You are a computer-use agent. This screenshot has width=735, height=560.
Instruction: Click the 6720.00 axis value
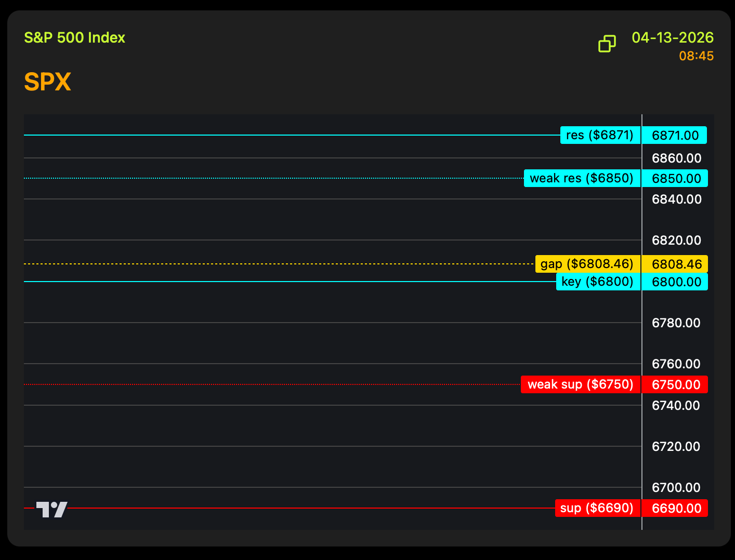point(676,446)
